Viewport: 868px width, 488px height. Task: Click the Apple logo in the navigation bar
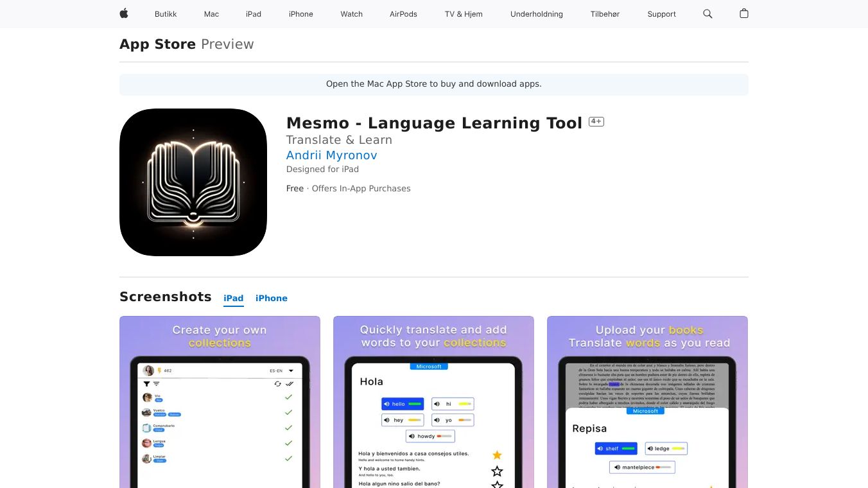point(124,13)
